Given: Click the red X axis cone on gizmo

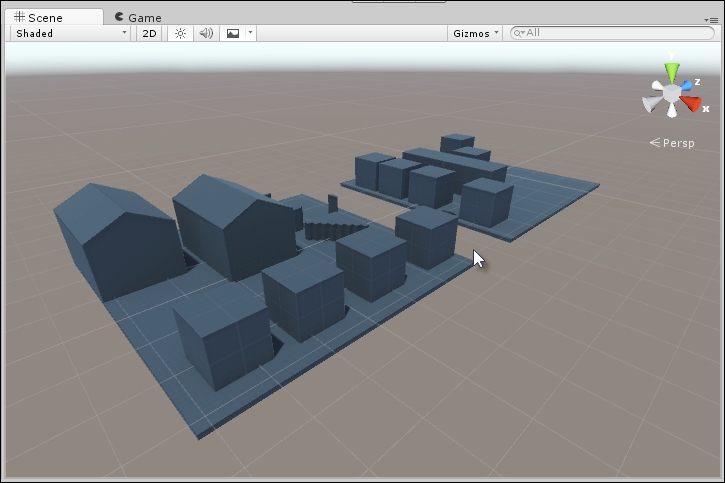Looking at the screenshot, I should pyautogui.click(x=692, y=103).
